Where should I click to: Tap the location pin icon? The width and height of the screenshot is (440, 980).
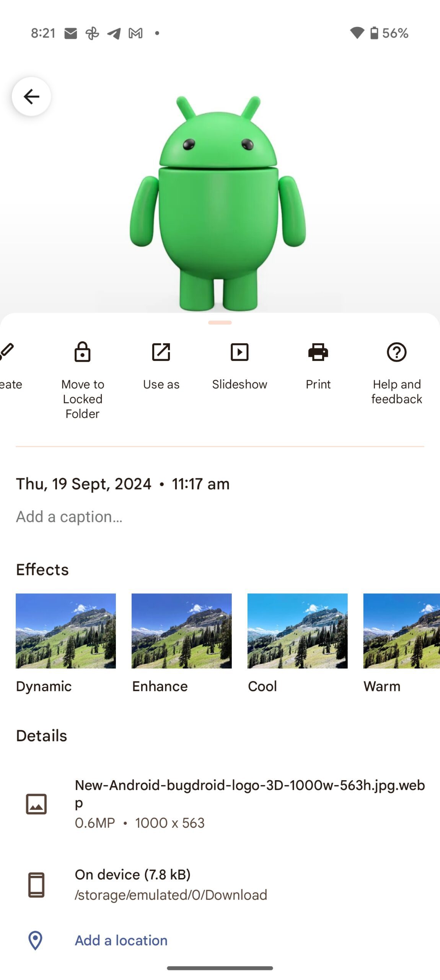(x=36, y=940)
